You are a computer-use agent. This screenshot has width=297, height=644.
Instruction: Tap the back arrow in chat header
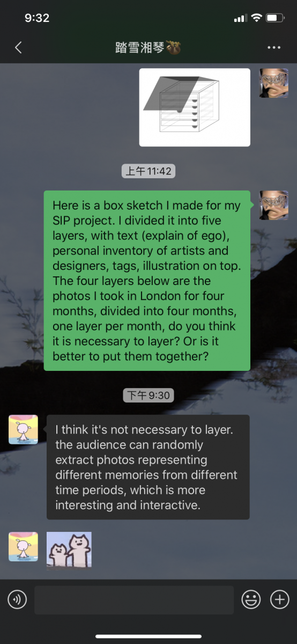pos(18,47)
